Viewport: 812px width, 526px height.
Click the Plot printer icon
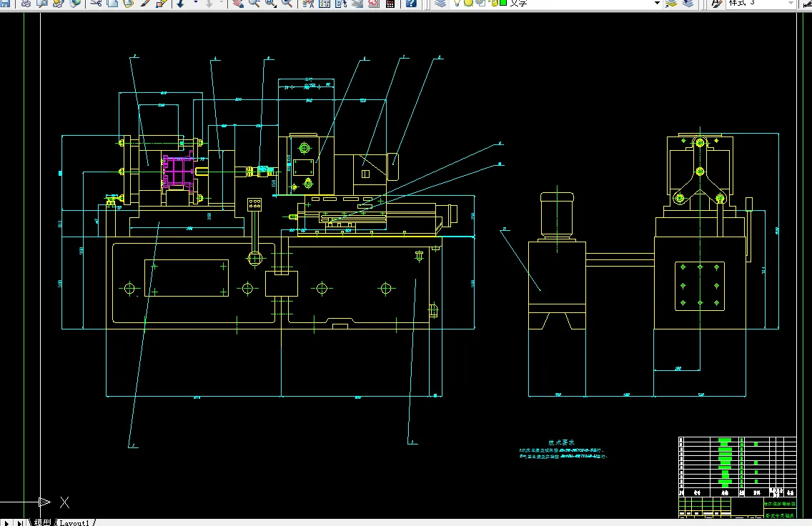click(26, 3)
